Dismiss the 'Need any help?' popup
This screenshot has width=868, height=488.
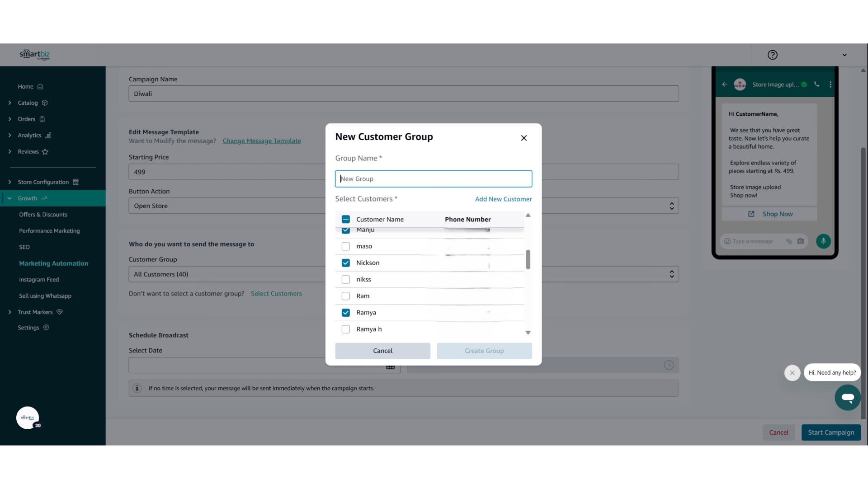click(792, 373)
